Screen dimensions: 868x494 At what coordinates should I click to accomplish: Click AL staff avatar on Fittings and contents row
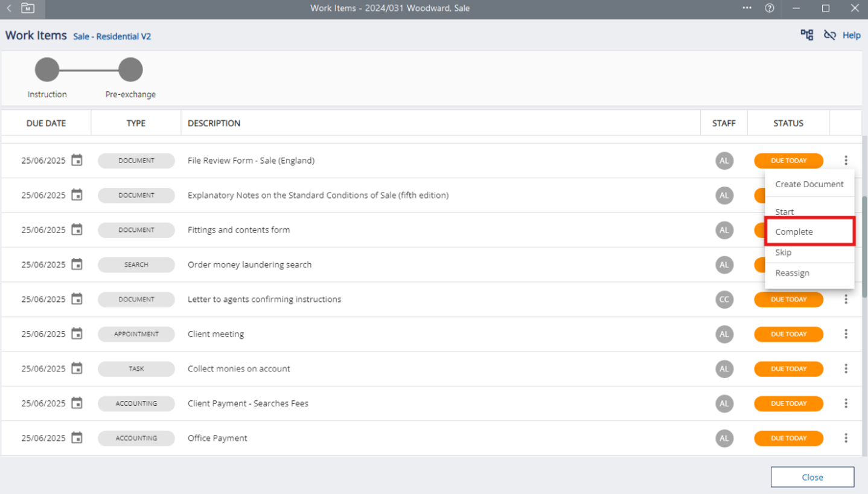724,230
